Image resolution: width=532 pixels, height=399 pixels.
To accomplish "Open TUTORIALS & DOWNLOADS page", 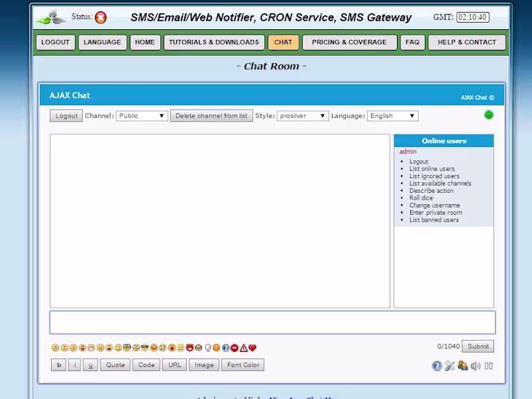I will point(214,43).
